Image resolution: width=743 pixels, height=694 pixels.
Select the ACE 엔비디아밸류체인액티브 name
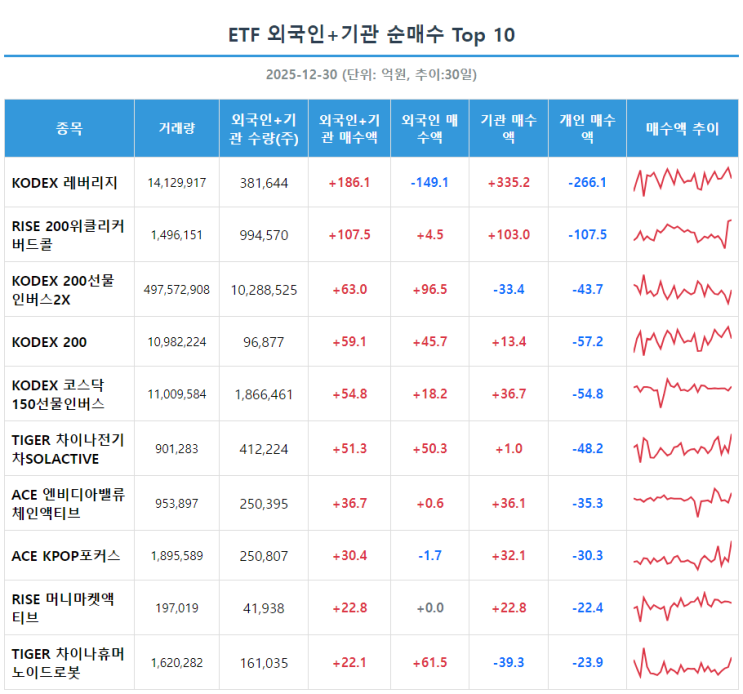tap(68, 504)
